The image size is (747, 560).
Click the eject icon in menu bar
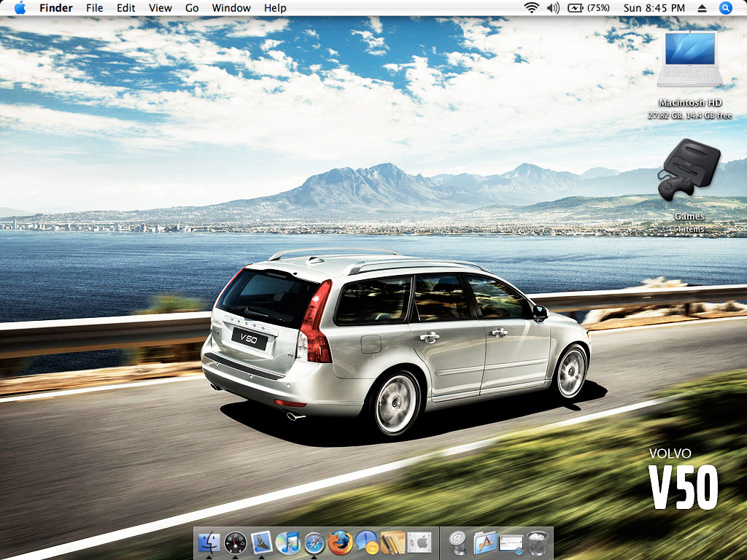pyautogui.click(x=703, y=8)
